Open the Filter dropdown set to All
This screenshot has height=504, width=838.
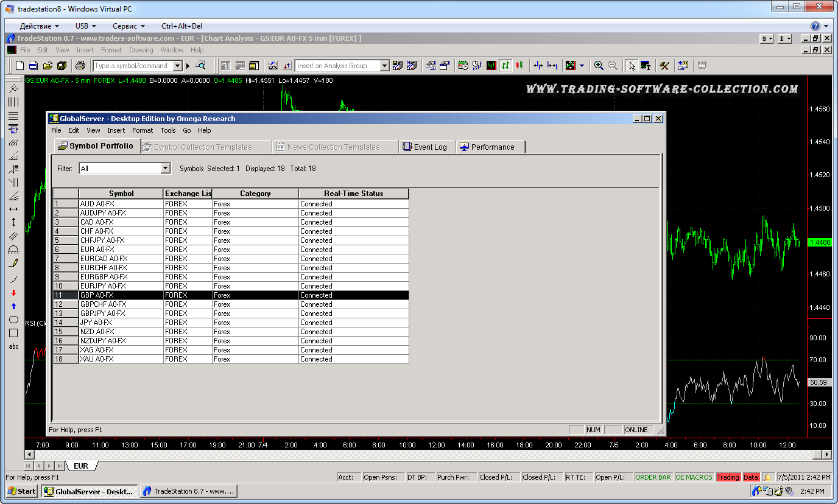tap(165, 169)
